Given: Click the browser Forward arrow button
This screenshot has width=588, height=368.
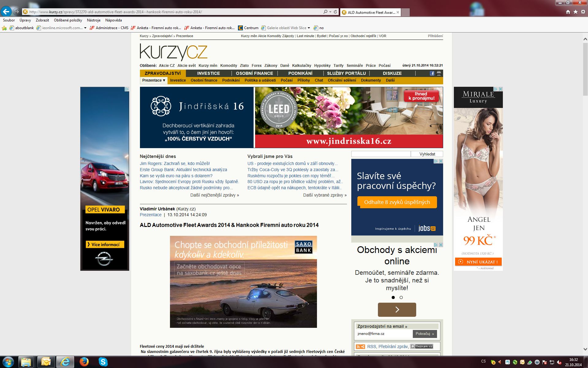Looking at the screenshot, I should click(x=17, y=12).
